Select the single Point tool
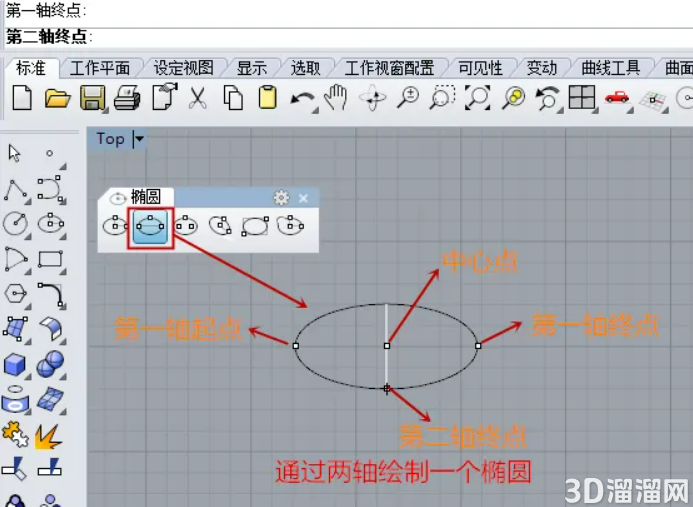The image size is (693, 507). tap(50, 153)
